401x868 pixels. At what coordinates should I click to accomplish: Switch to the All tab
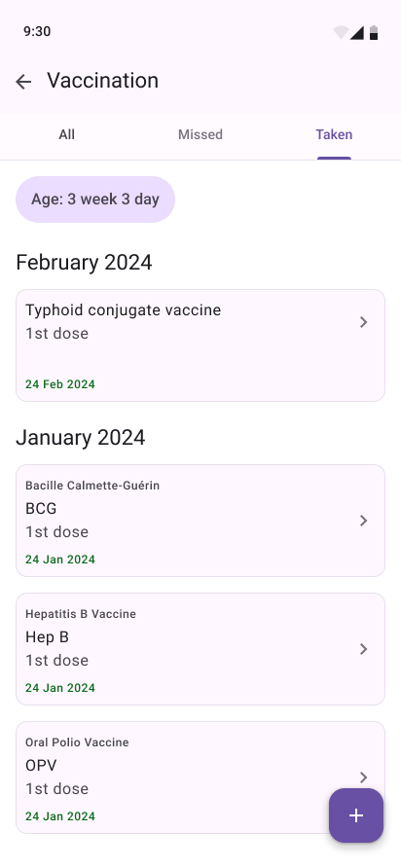click(67, 134)
